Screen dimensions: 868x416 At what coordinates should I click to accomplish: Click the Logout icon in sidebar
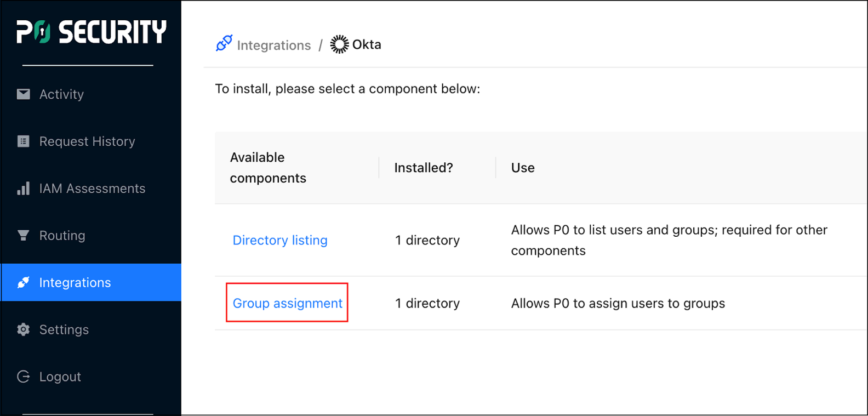tap(24, 377)
